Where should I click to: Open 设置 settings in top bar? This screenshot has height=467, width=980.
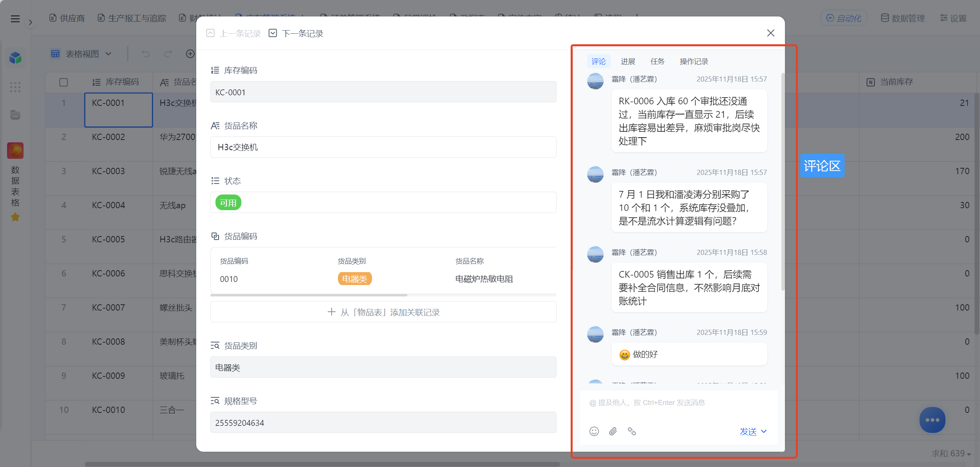pos(953,18)
